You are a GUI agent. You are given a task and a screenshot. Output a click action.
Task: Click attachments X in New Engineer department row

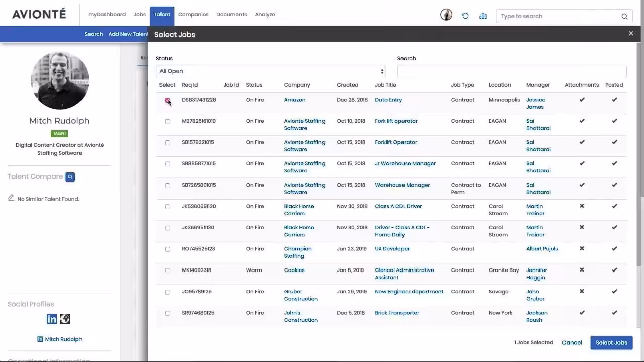[582, 292]
